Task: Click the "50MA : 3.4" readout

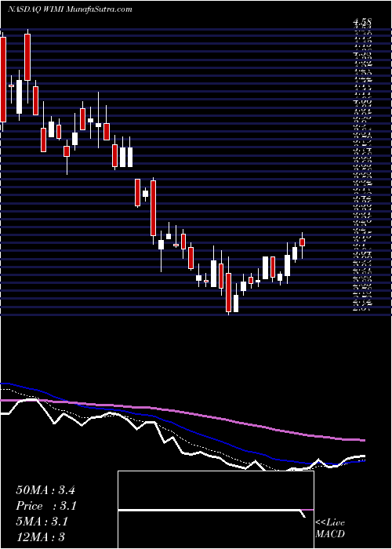Action: pyautogui.click(x=45, y=490)
